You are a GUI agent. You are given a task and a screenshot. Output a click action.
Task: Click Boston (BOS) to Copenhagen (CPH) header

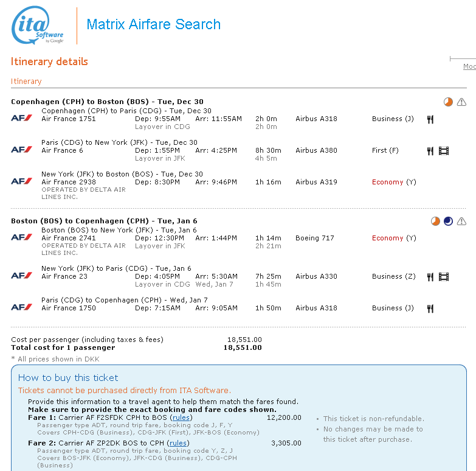[104, 221]
